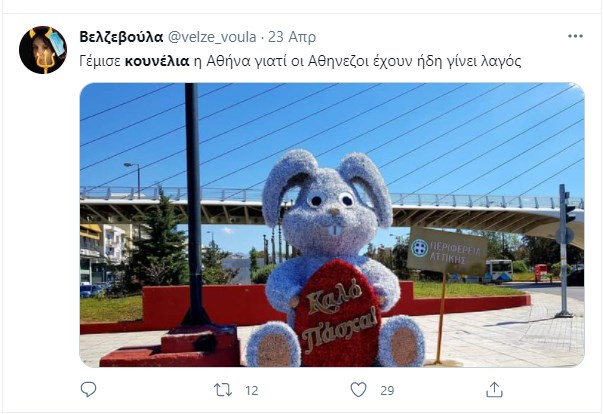Click the bunny's face in the photo
The image size is (603, 414).
pos(331,211)
